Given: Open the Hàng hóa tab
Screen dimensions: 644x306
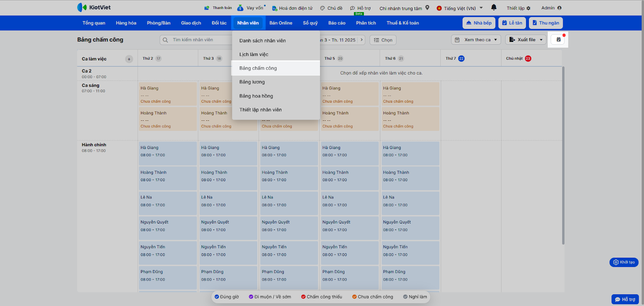Looking at the screenshot, I should click(126, 23).
